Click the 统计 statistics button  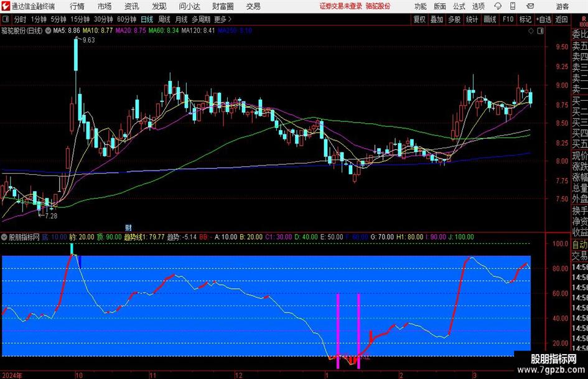tap(472, 19)
